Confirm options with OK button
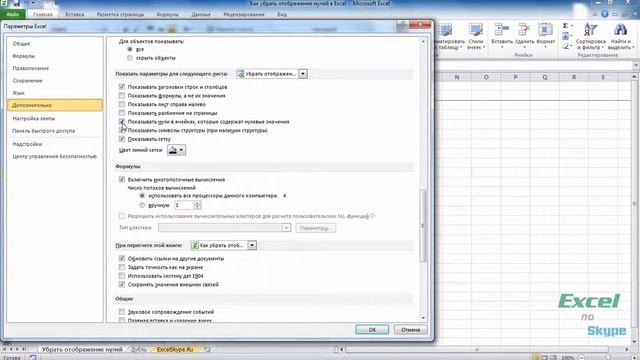Viewport: 640px width, 360px height. click(x=372, y=329)
